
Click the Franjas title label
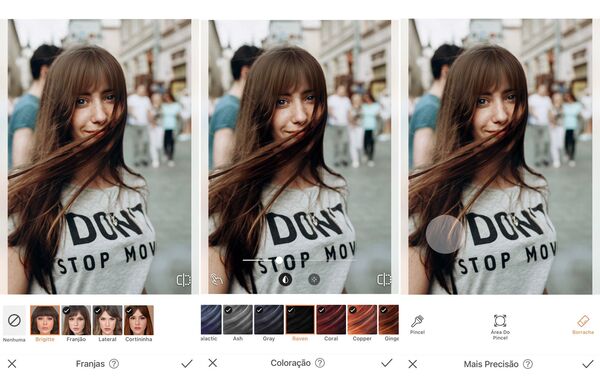(90, 364)
